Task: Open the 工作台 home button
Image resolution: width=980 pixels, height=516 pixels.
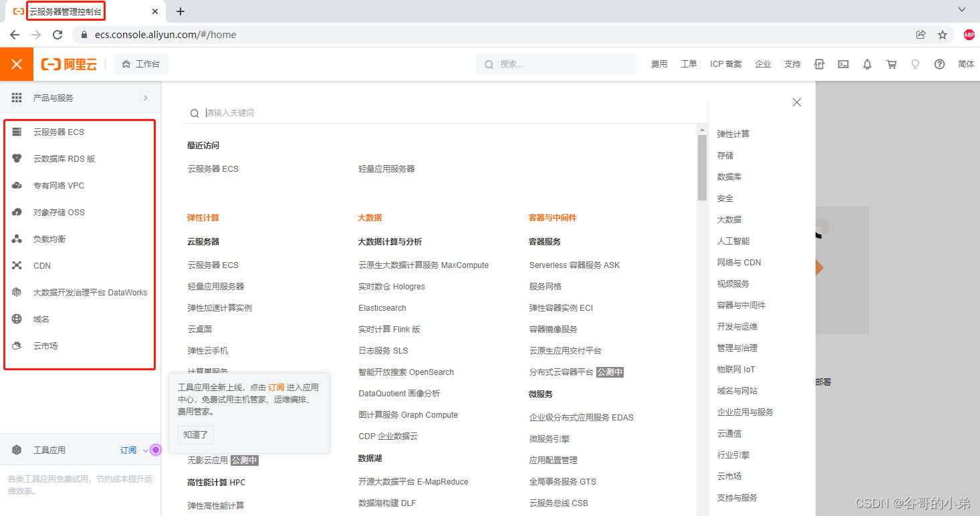Action: pos(141,64)
